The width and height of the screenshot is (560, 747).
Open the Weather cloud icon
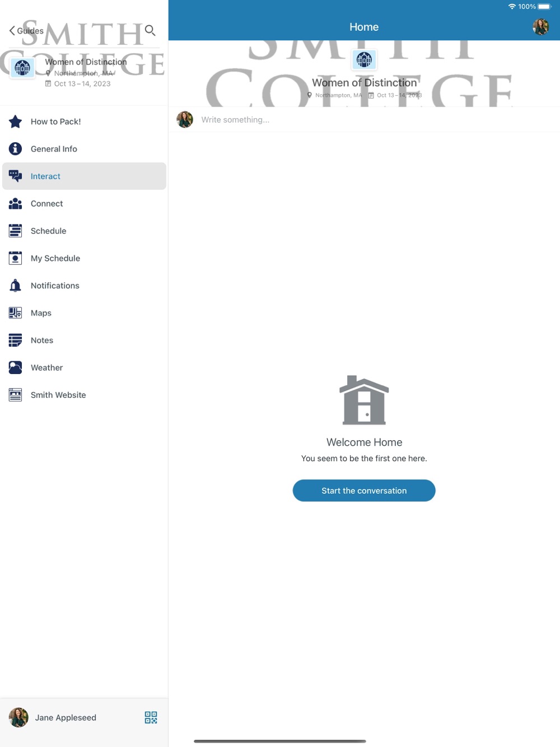[x=15, y=368]
